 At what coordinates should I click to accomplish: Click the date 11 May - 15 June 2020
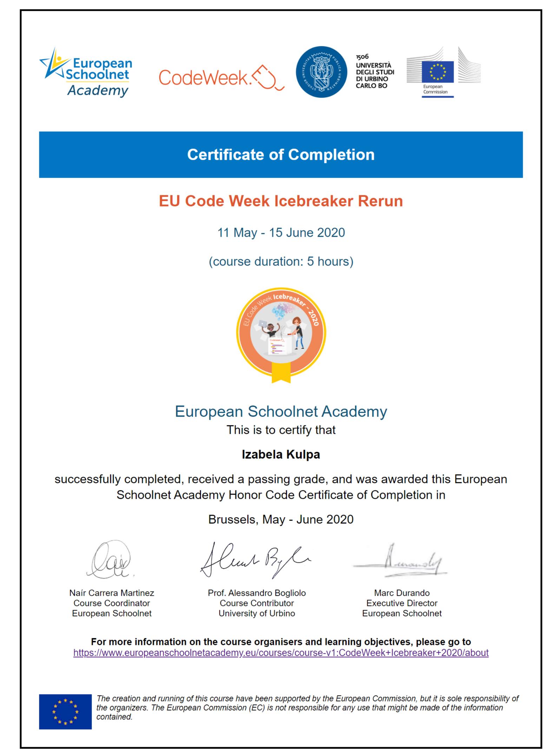[281, 233]
